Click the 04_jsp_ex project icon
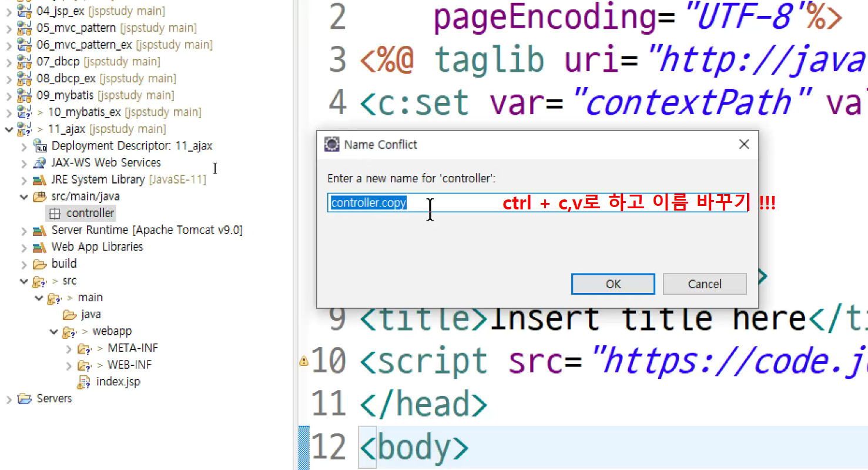Viewport: 868px width, 470px height. 24,11
